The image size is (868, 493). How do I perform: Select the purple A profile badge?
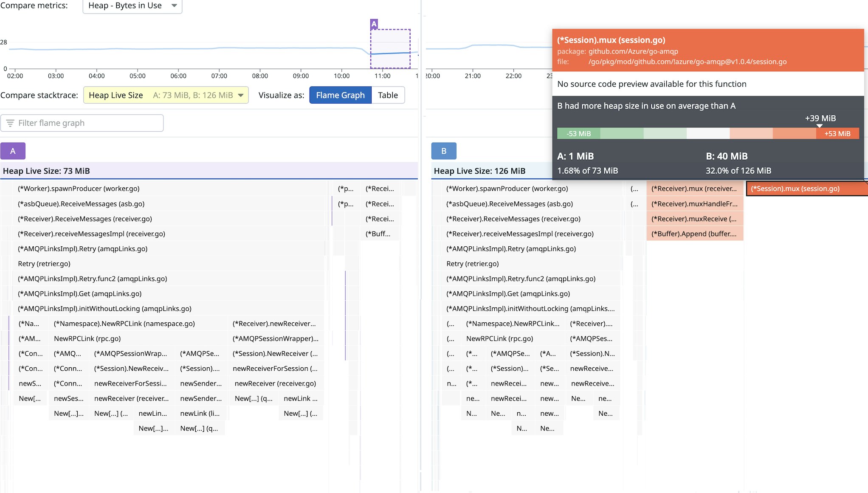click(x=13, y=151)
